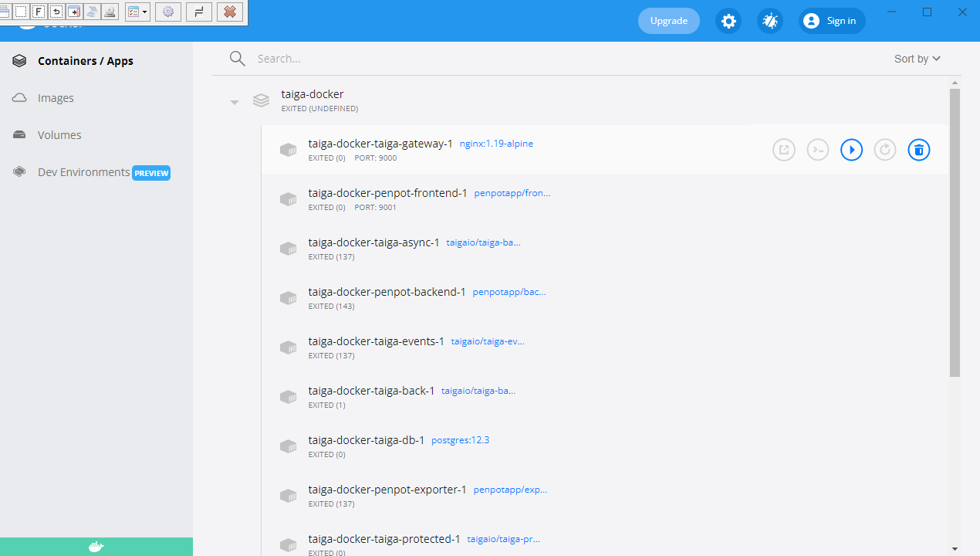Open postgres:12.3 image link
Image resolution: width=980 pixels, height=556 pixels.
(x=461, y=440)
